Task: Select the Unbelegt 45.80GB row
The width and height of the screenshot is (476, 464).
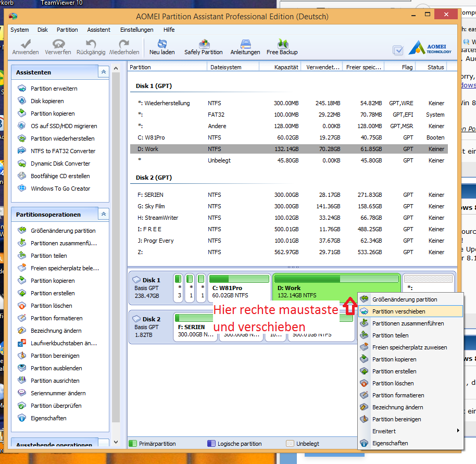Action: point(289,160)
